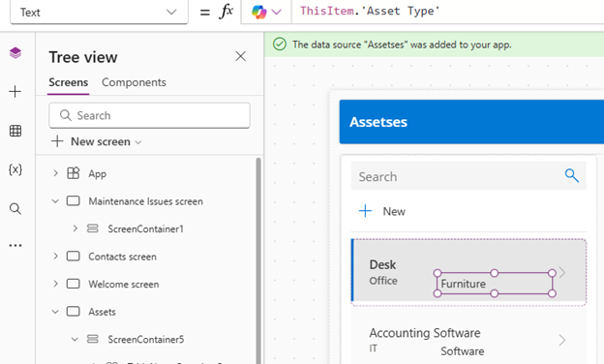Collapse the Maintenance Issues screen node
The width and height of the screenshot is (604, 364).
click(x=55, y=201)
